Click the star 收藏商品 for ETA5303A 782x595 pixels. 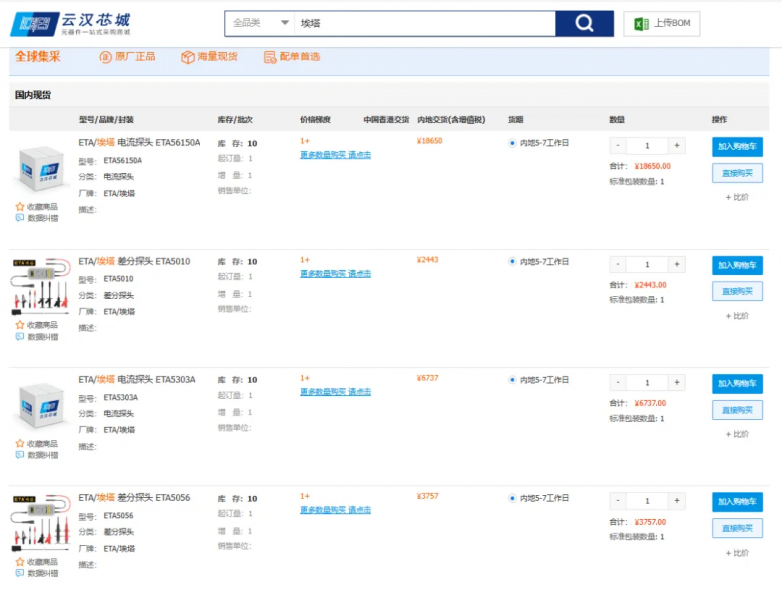tap(20, 443)
